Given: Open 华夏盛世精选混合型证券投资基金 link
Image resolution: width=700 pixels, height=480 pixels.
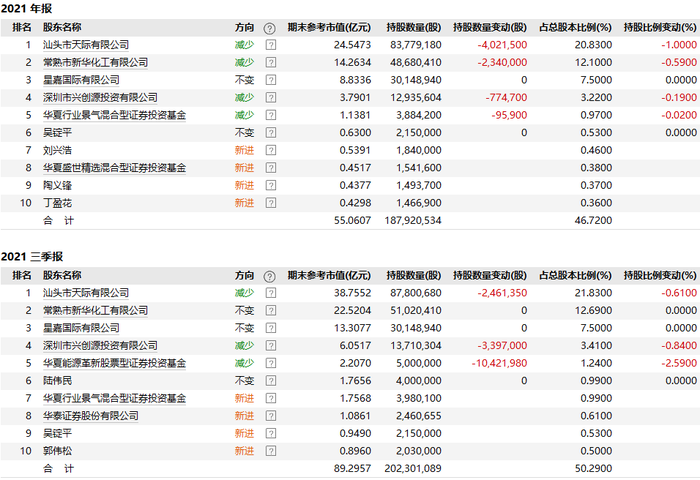Looking at the screenshot, I should 114,168.
